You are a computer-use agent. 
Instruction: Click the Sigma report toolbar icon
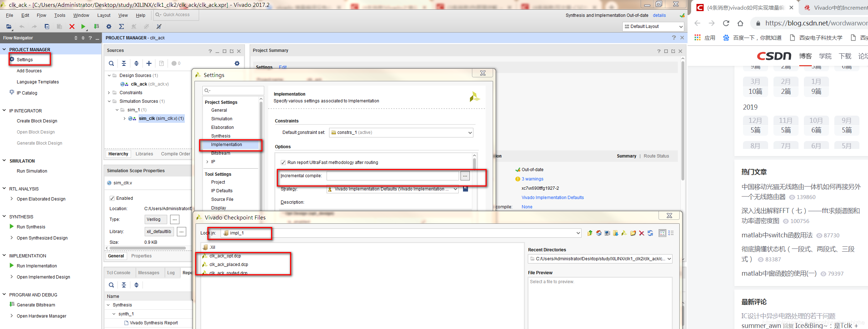(x=121, y=26)
